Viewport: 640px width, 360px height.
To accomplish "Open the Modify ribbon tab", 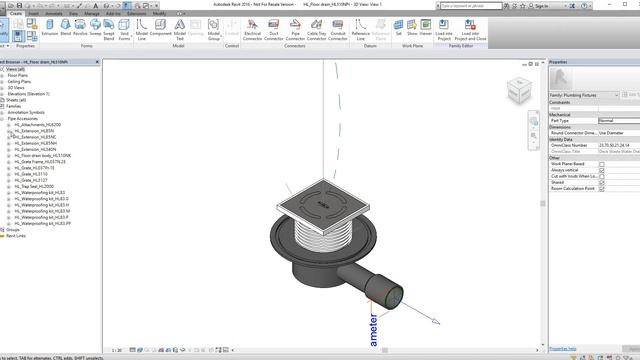I will tap(159, 13).
